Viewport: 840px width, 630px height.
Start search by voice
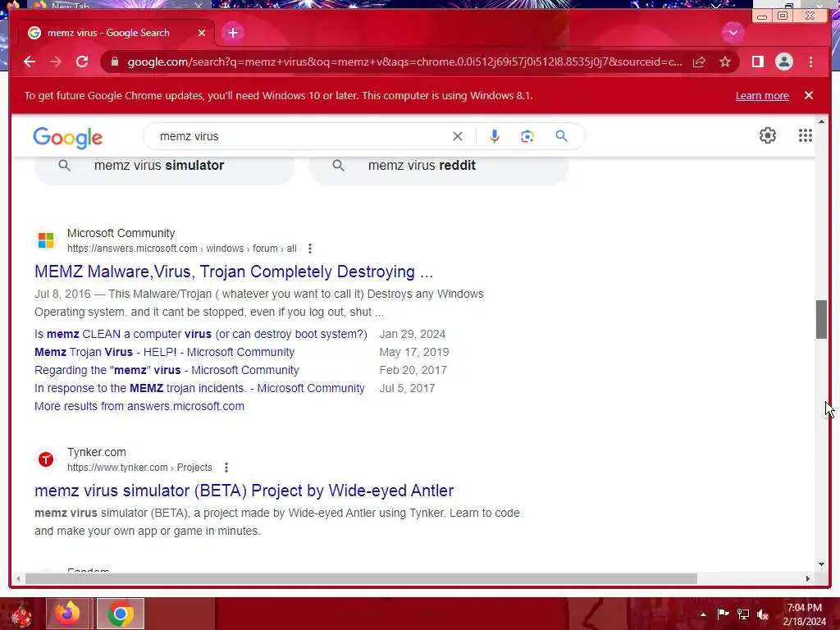[494, 136]
